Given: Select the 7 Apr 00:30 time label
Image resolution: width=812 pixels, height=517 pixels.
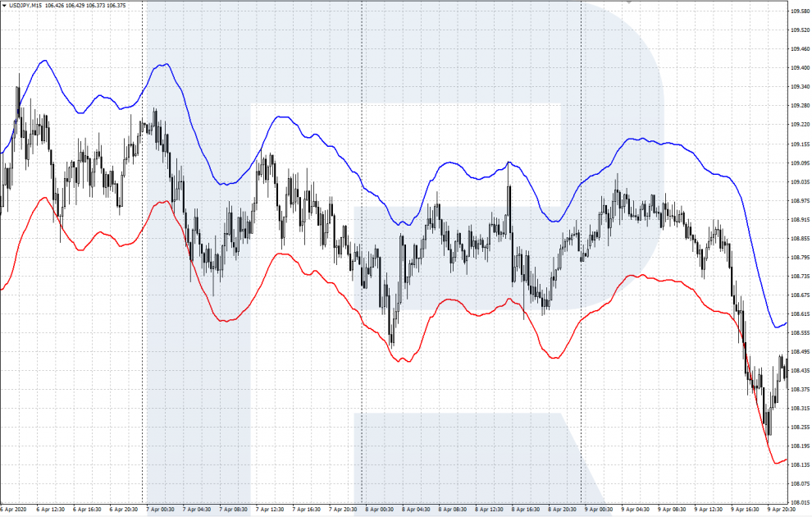Looking at the screenshot, I should coord(161,510).
